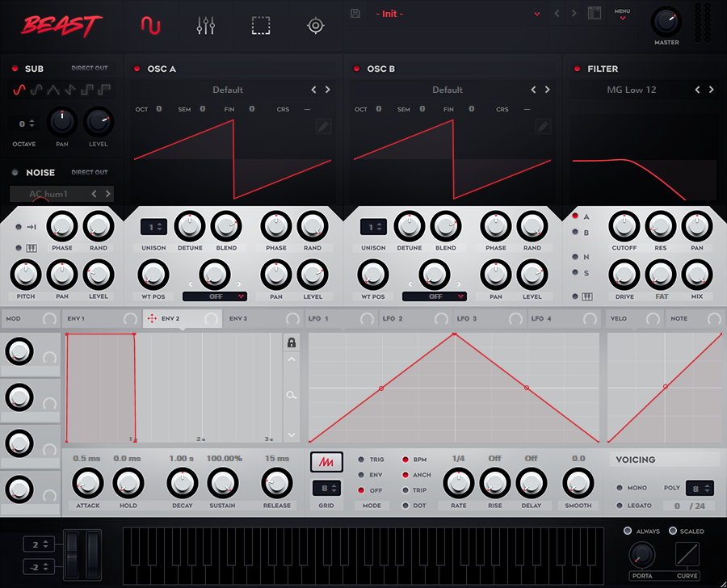727x588 pixels.
Task: Open the mixer sliders page icon
Action: point(205,26)
